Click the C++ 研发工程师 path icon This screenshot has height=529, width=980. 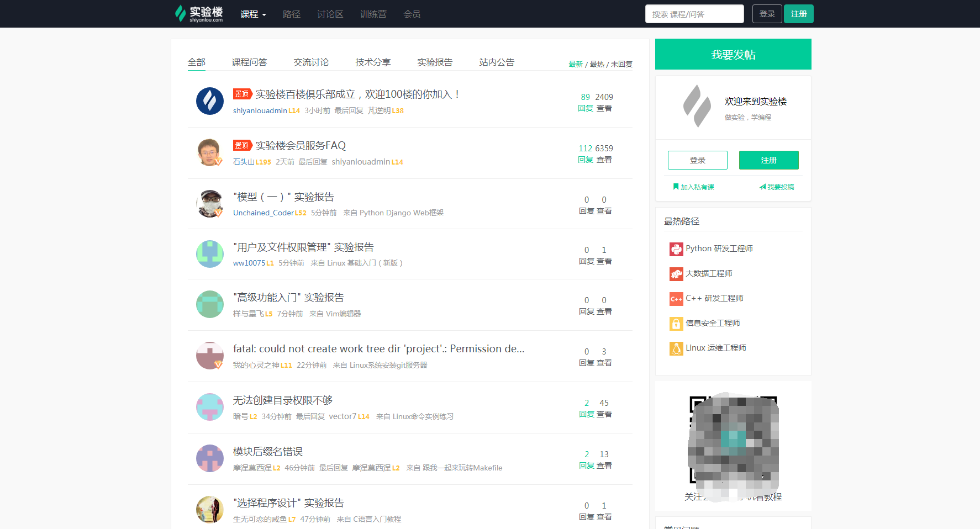[676, 299]
